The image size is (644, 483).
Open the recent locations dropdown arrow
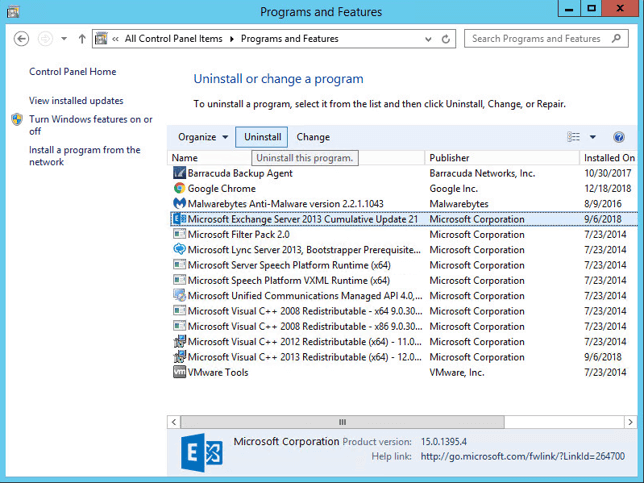64,39
